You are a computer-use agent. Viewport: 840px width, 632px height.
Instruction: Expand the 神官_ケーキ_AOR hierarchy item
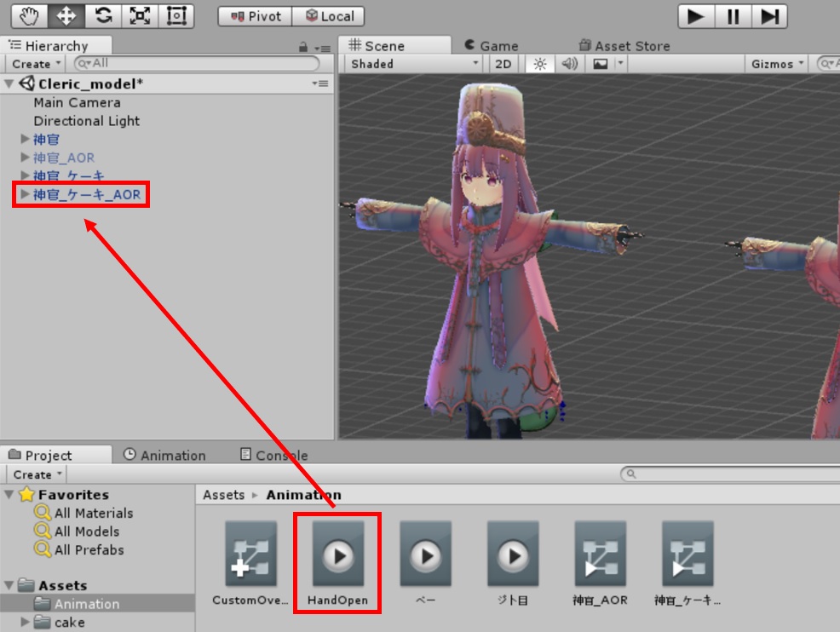point(25,195)
